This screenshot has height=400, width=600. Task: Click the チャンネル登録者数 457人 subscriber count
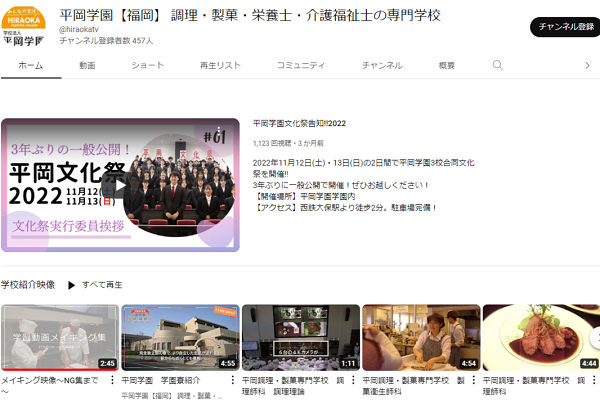point(106,41)
